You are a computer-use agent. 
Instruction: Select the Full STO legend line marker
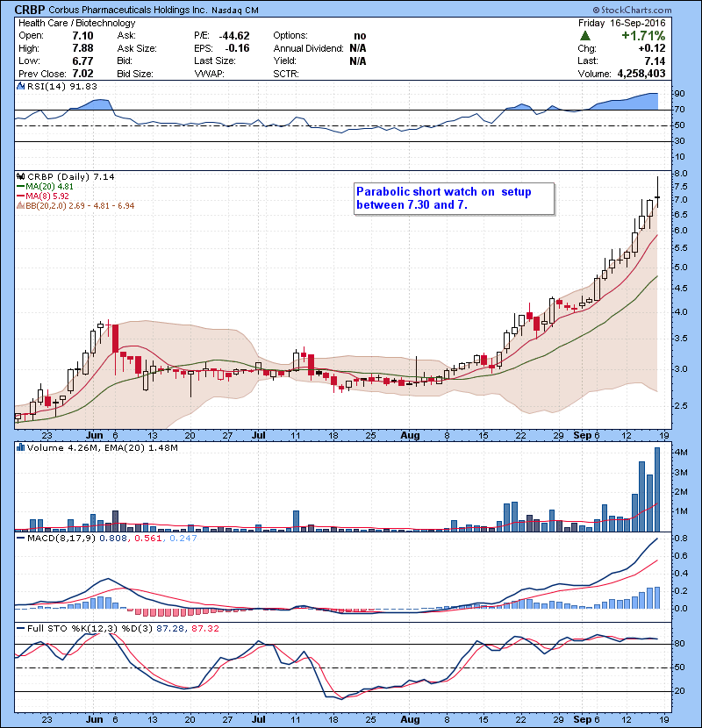click(20, 629)
